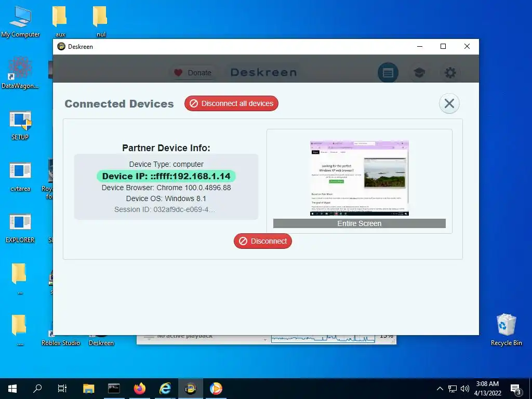Click the Device OS Windows 8.1 text

coord(166,198)
